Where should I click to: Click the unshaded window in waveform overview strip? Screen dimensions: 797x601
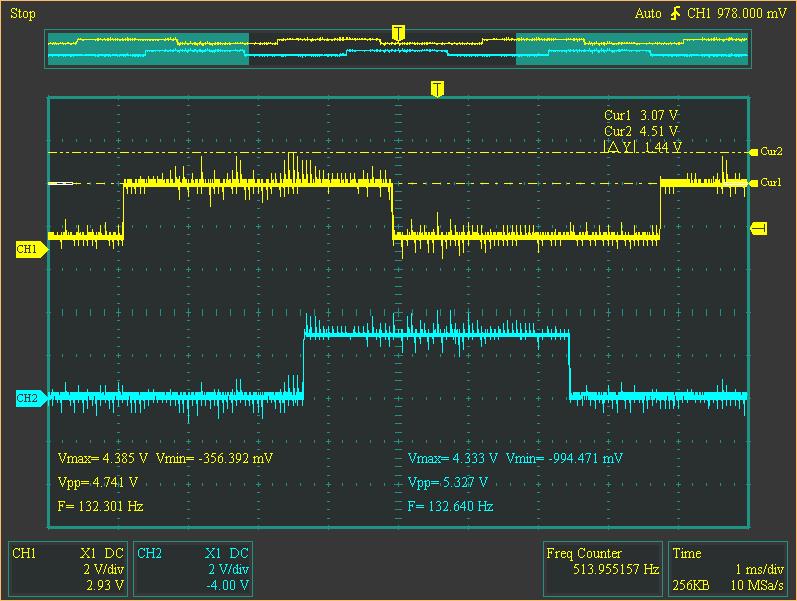(x=382, y=49)
